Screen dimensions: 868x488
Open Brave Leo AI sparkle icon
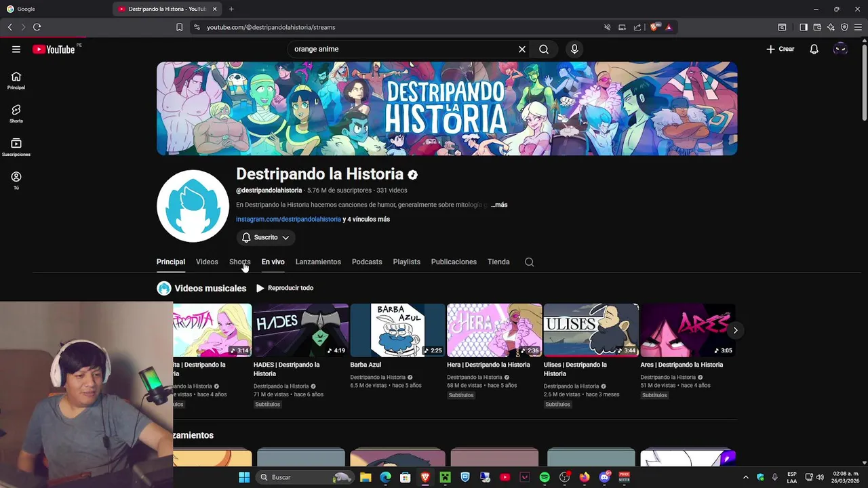(831, 27)
